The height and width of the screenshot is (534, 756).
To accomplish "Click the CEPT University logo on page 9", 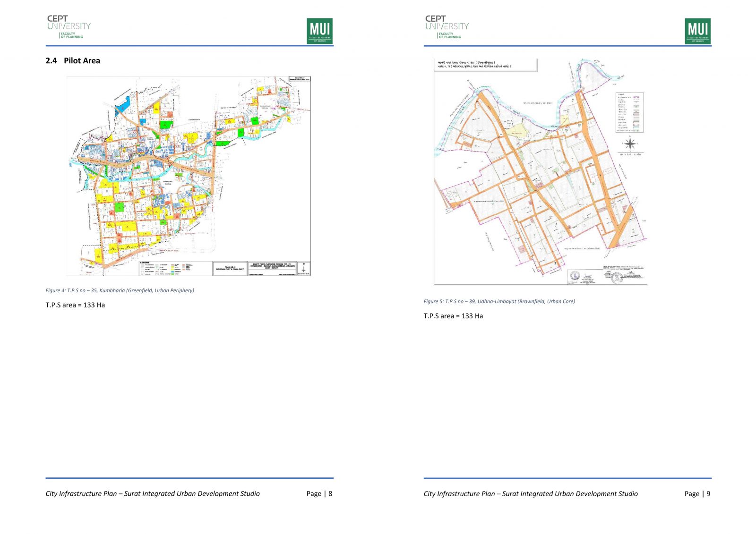I will (x=447, y=27).
